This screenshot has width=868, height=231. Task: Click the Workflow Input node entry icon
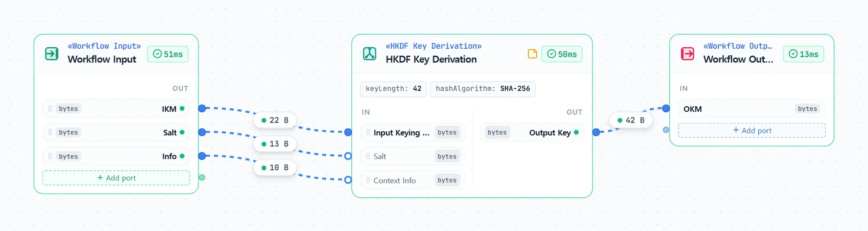point(52,54)
